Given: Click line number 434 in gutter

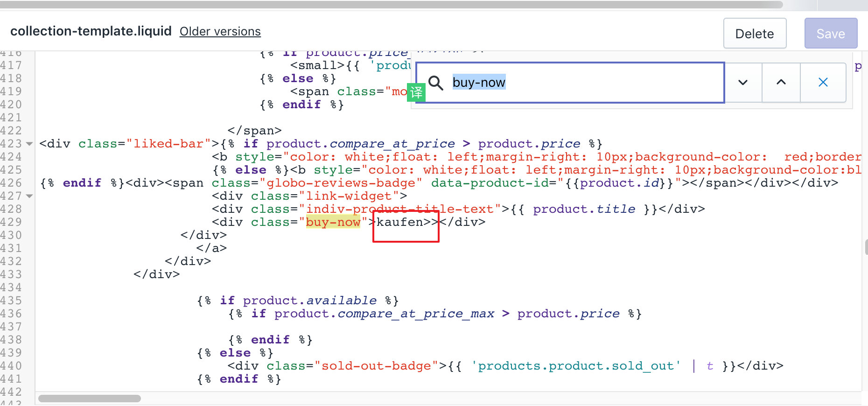Looking at the screenshot, I should click(x=11, y=287).
